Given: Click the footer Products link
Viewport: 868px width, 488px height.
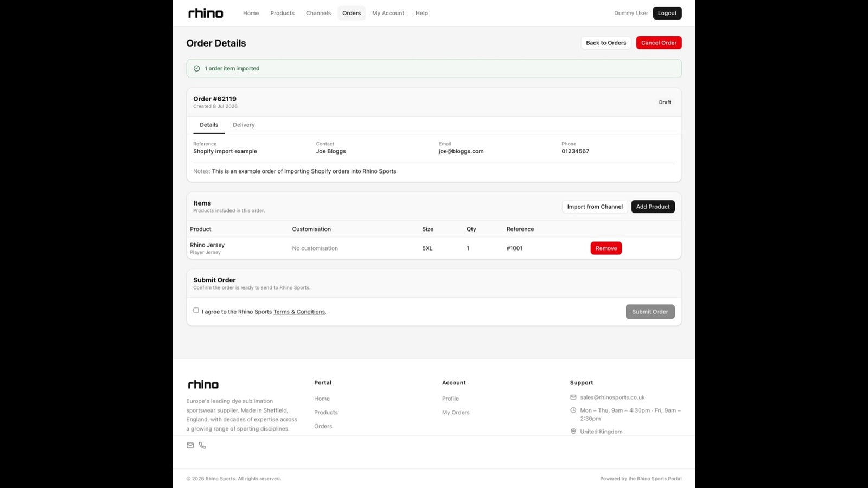Looking at the screenshot, I should pyautogui.click(x=326, y=413).
